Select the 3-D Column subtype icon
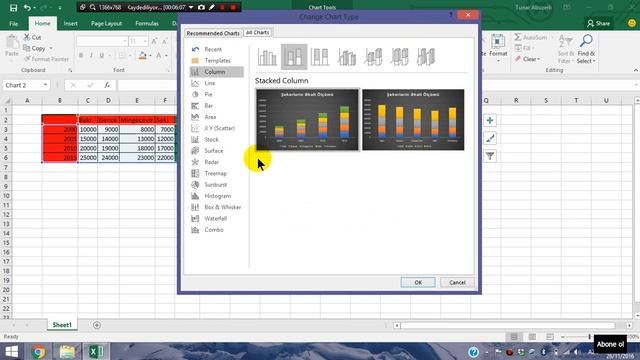This screenshot has width=640, height=360. [x=426, y=57]
